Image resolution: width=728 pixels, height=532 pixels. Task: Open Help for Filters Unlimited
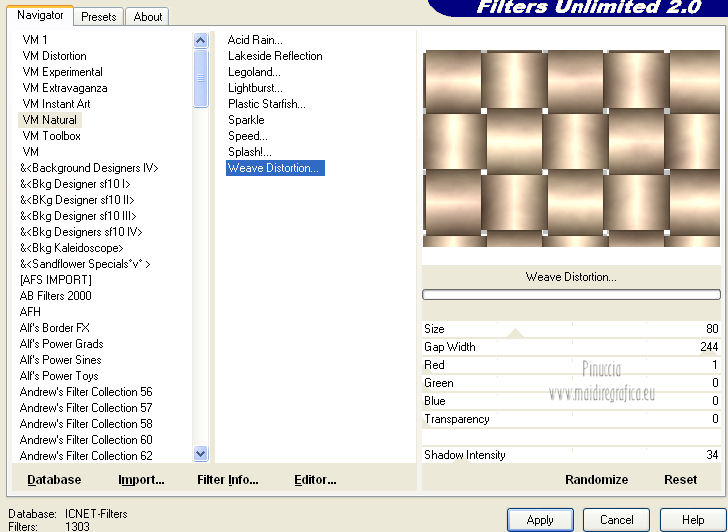tap(693, 519)
